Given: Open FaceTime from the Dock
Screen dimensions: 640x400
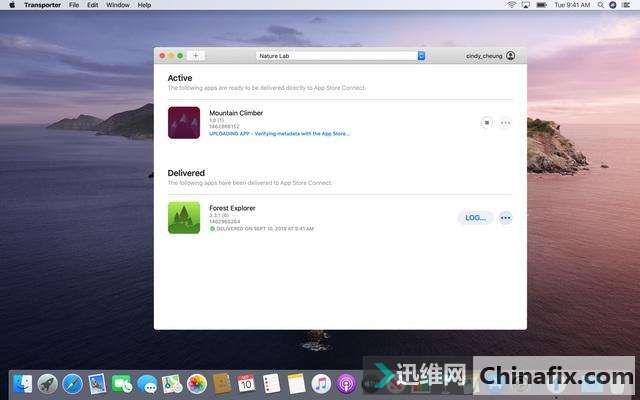Looking at the screenshot, I should coord(122,384).
